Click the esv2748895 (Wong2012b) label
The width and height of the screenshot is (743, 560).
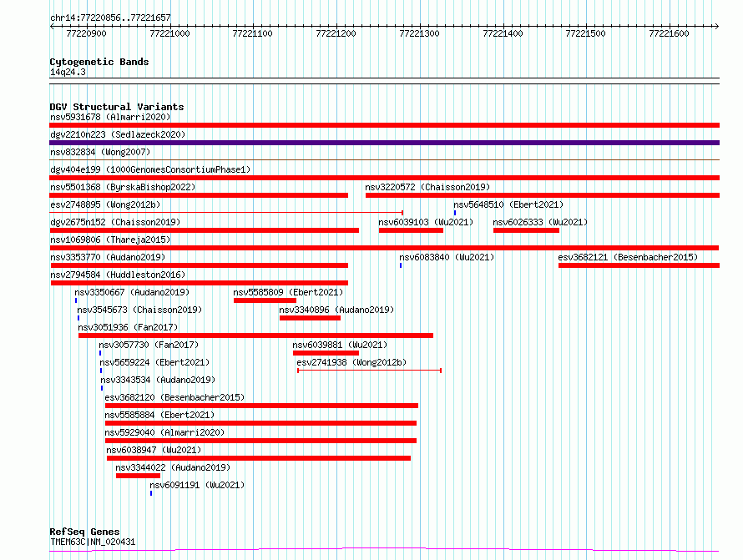coord(105,204)
